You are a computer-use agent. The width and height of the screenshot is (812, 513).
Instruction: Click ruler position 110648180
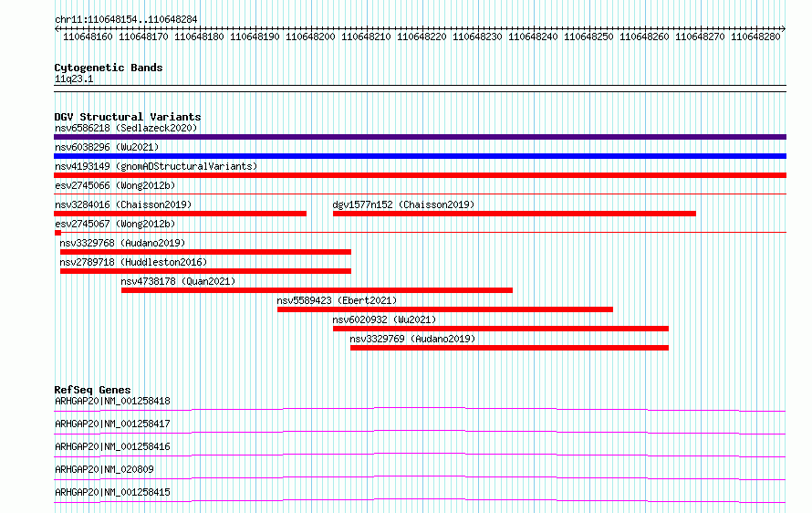tap(199, 37)
